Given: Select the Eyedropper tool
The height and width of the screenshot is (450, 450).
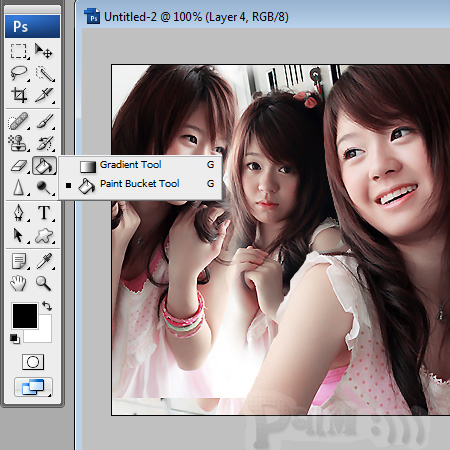Looking at the screenshot, I should (44, 261).
